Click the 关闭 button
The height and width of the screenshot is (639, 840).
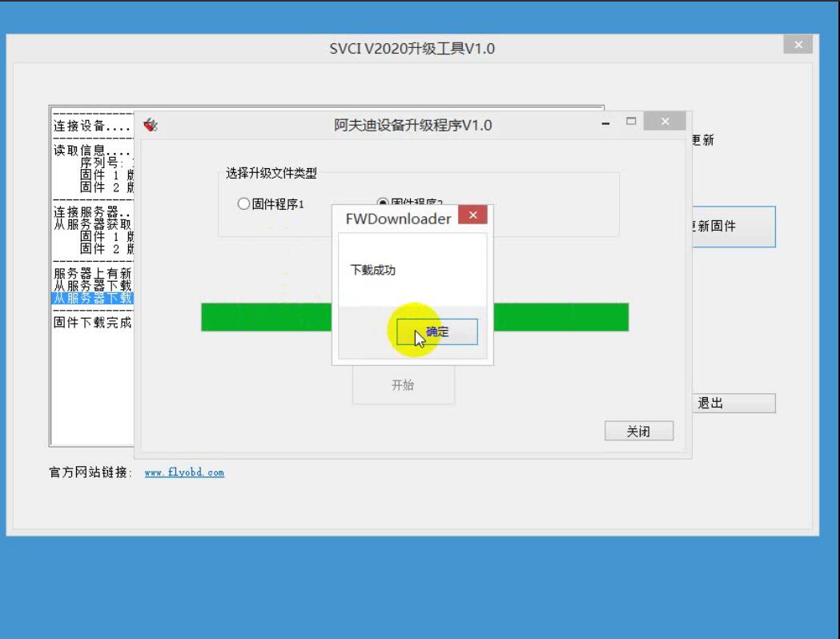pos(638,431)
